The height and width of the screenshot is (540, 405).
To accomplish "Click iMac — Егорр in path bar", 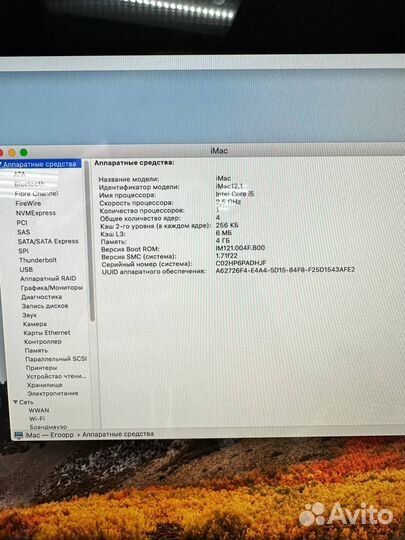I will coord(49,435).
